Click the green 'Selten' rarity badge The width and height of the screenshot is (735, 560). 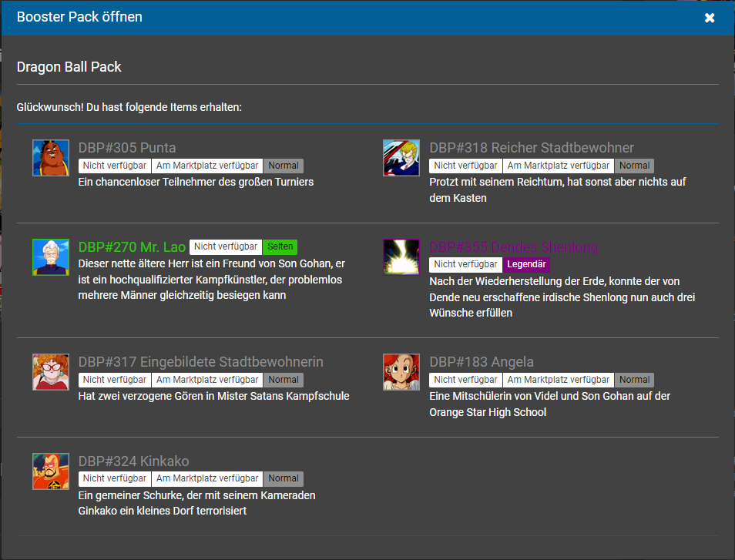coord(280,247)
